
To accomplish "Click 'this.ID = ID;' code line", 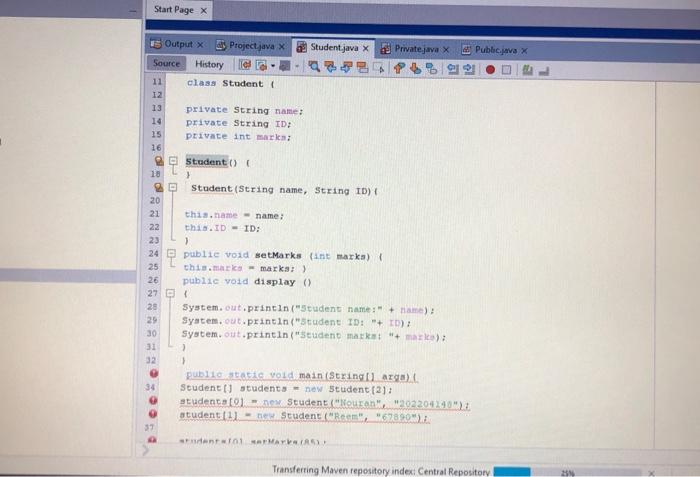I will (x=222, y=228).
